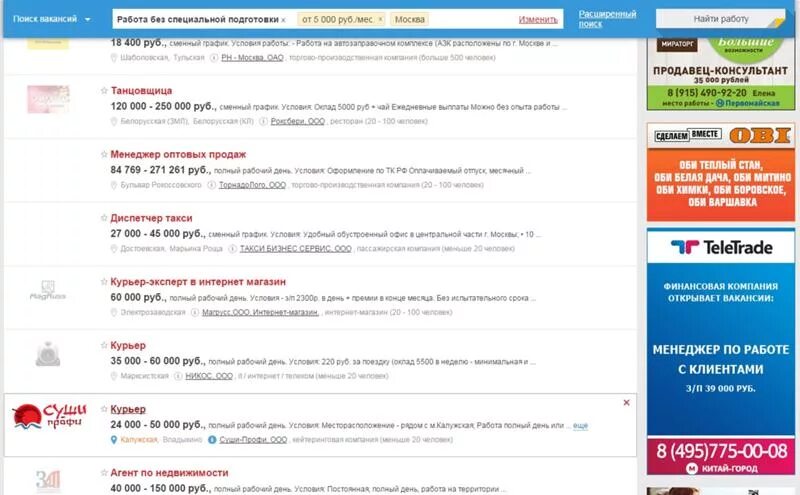Open the Курьер vacancy from НИКОС
Viewport: 800px width, 495px height.
128,345
